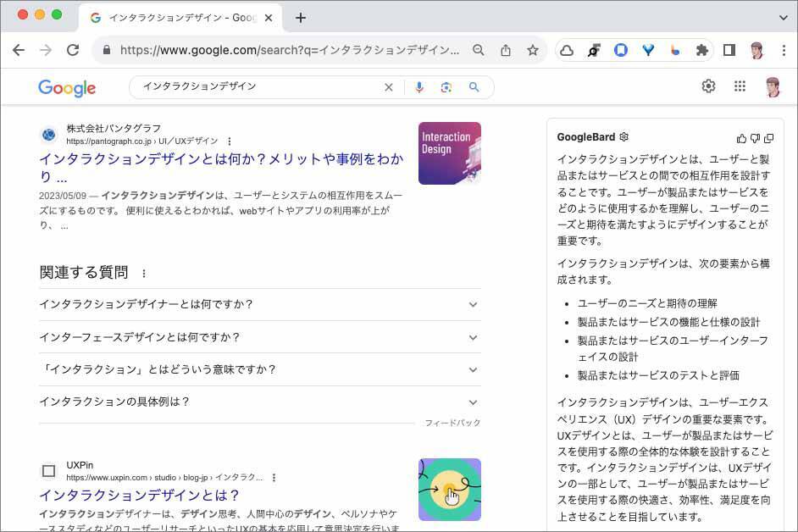Search by image with the Google Lens icon
This screenshot has width=798, height=532.
pos(446,87)
